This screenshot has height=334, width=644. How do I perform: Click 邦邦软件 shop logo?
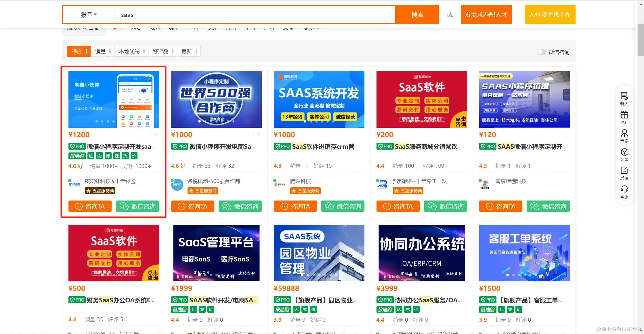pyautogui.click(x=382, y=184)
